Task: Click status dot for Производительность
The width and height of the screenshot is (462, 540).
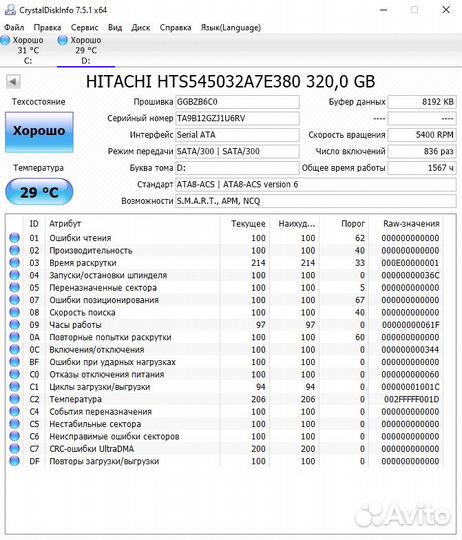Action: pyautogui.click(x=14, y=250)
